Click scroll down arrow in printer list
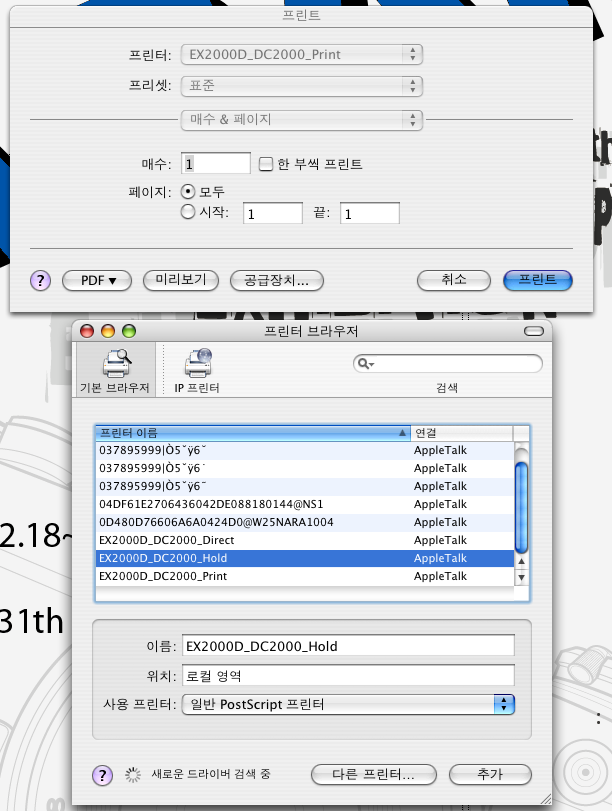The height and width of the screenshot is (811, 612). point(520,577)
